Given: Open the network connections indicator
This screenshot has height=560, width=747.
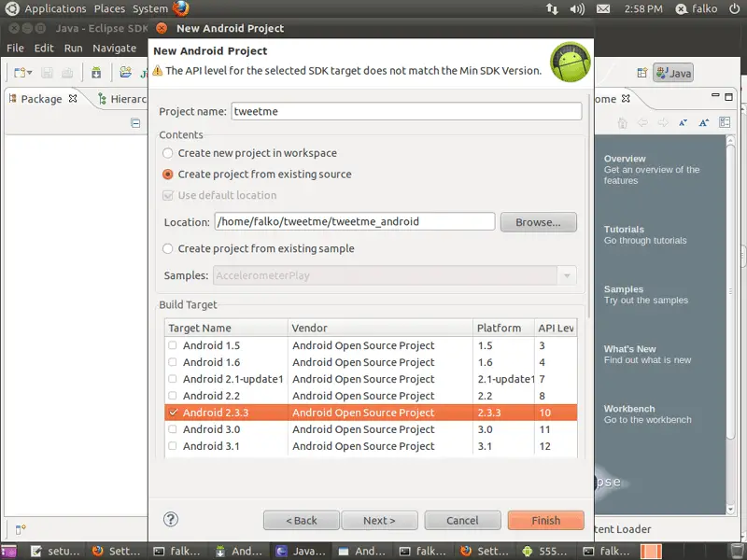Looking at the screenshot, I should click(552, 8).
